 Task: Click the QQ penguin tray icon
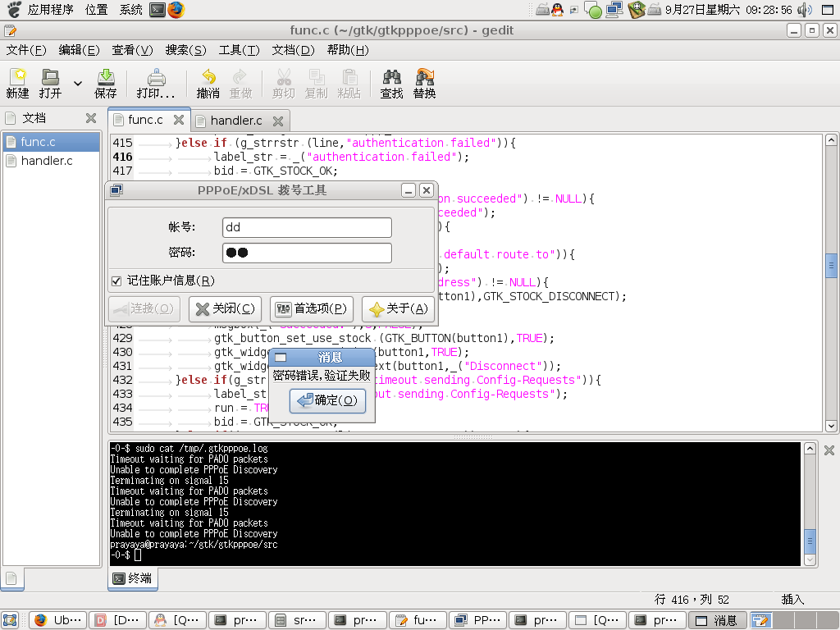click(x=557, y=10)
